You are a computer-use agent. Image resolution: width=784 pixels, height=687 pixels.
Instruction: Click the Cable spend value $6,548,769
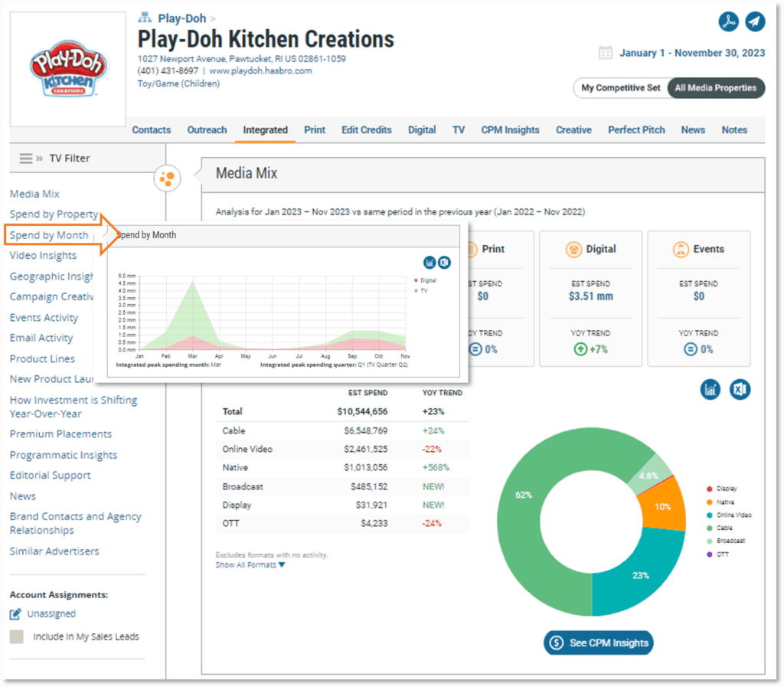click(365, 430)
